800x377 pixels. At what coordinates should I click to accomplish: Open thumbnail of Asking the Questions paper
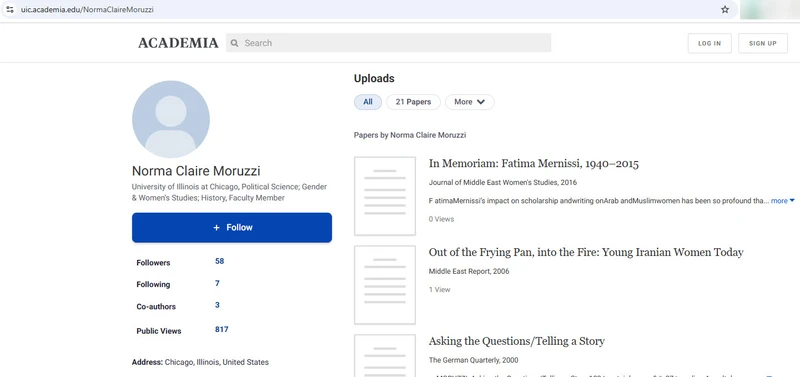coord(385,356)
